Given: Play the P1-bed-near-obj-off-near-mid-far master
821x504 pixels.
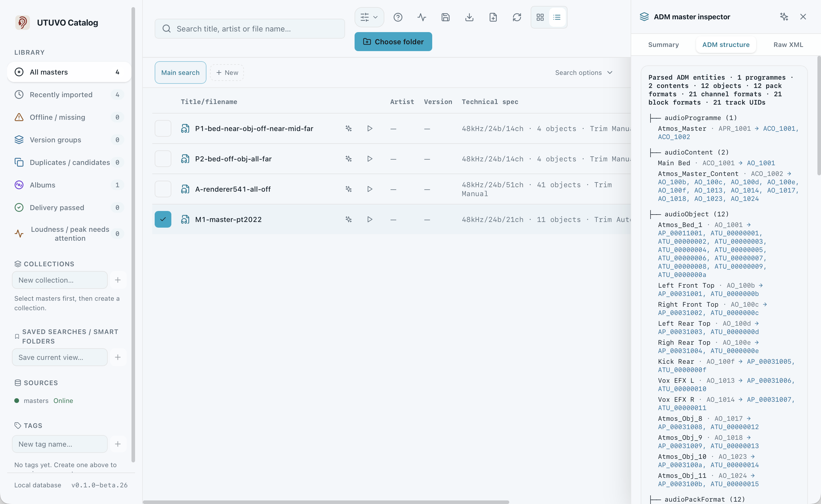Looking at the screenshot, I should [370, 128].
